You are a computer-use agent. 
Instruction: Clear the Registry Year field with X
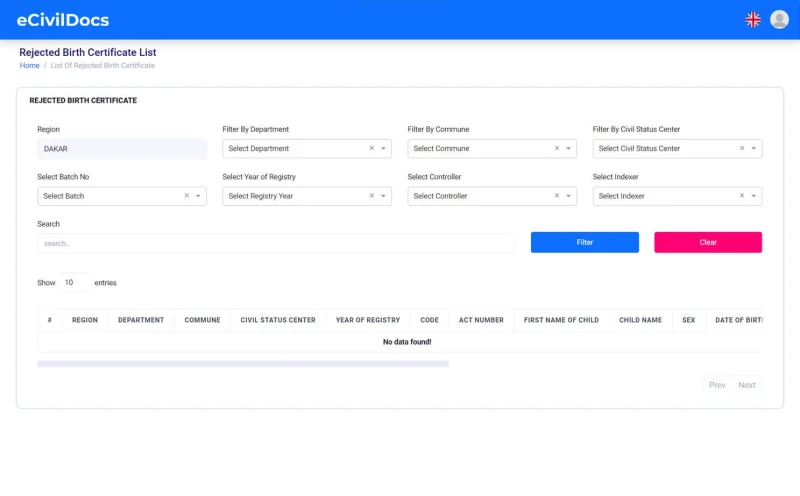click(x=371, y=195)
